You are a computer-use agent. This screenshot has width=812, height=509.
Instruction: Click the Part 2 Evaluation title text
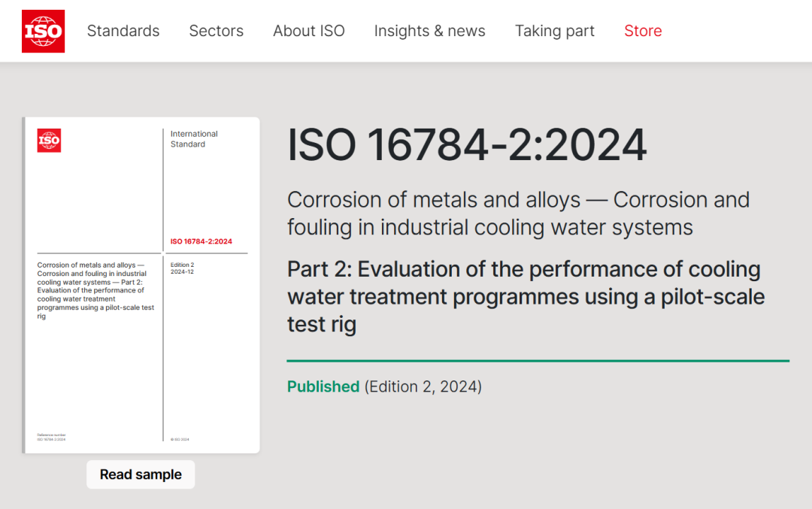point(525,296)
